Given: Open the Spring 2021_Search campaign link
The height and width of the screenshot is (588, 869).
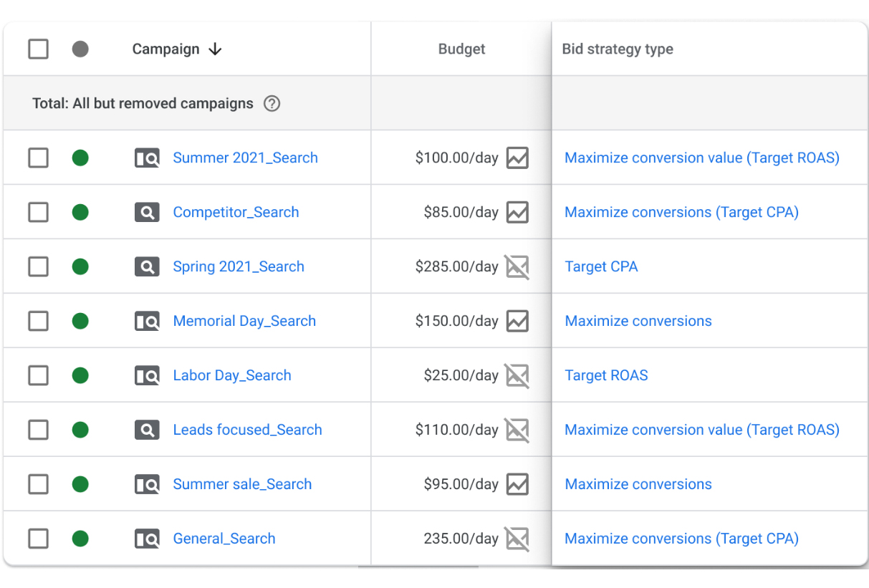Looking at the screenshot, I should [x=239, y=266].
